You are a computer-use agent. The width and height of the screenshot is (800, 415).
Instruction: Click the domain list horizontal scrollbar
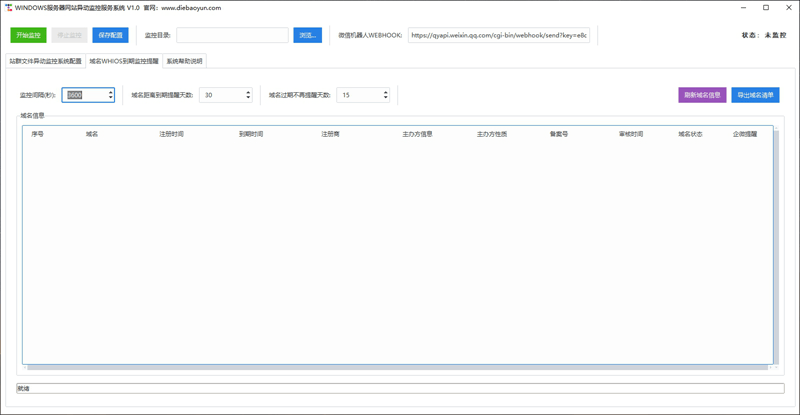398,368
